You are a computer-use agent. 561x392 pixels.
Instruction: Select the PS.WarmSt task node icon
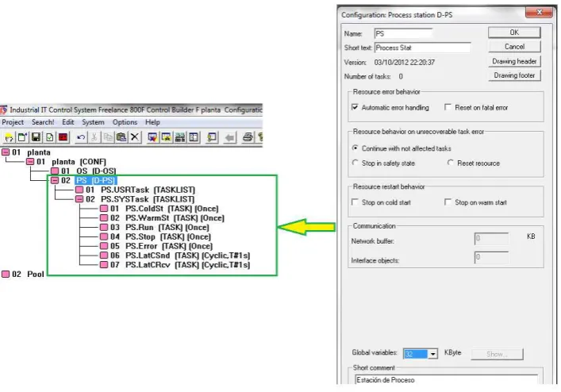[x=104, y=217]
